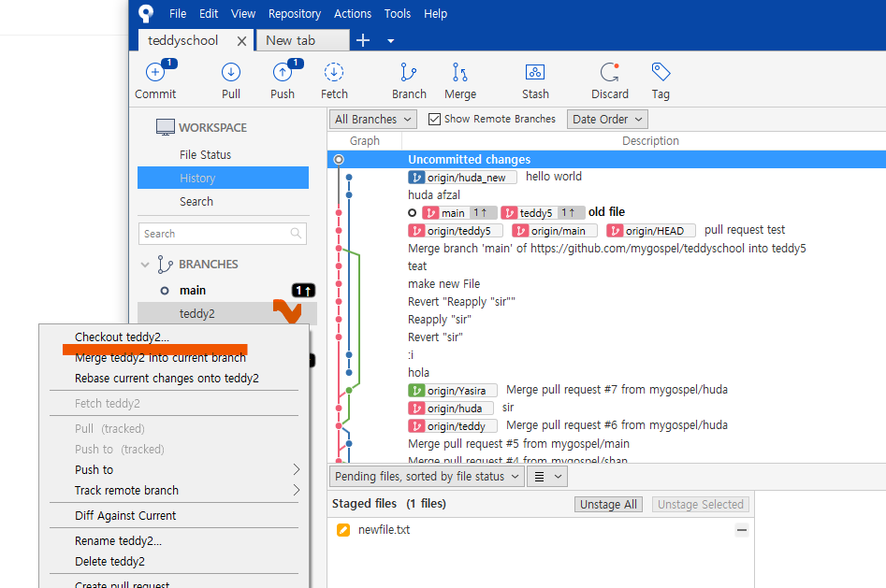Click the Description column header

tap(650, 140)
